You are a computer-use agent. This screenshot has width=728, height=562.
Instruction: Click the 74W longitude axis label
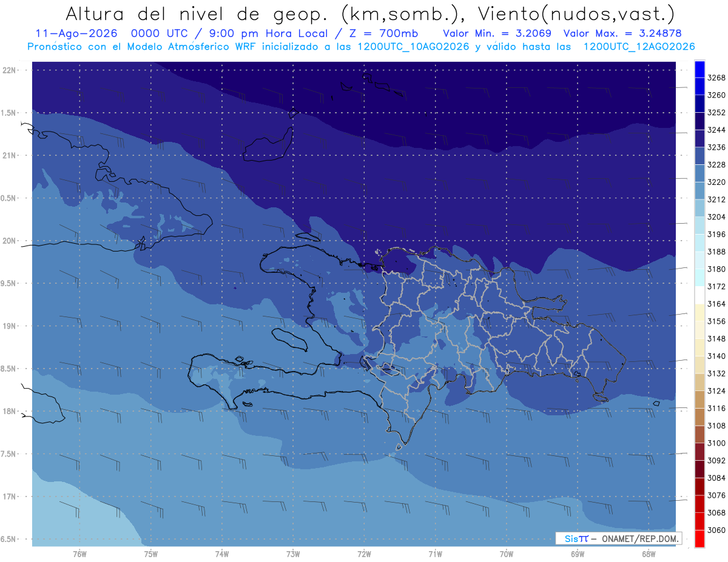(x=221, y=554)
